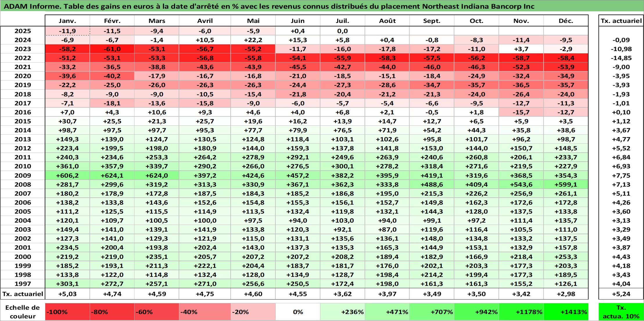Screen dimensions: 644x321
Task: Select December actuarial rate +2,98
Action: click(566, 294)
